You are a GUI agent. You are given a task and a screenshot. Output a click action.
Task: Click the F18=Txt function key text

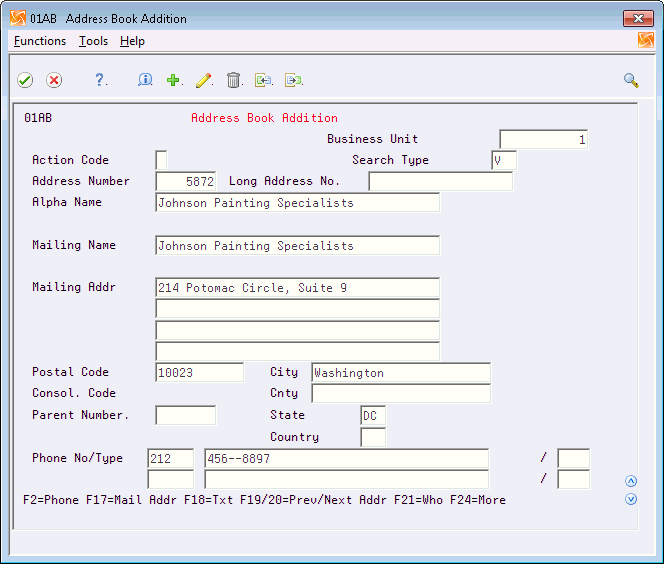click(209, 500)
